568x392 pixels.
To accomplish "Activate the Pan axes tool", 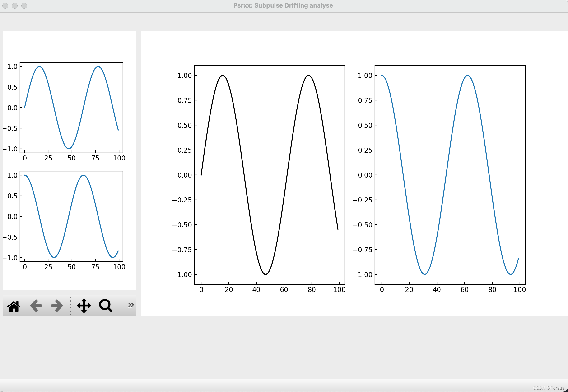I will [x=84, y=306].
